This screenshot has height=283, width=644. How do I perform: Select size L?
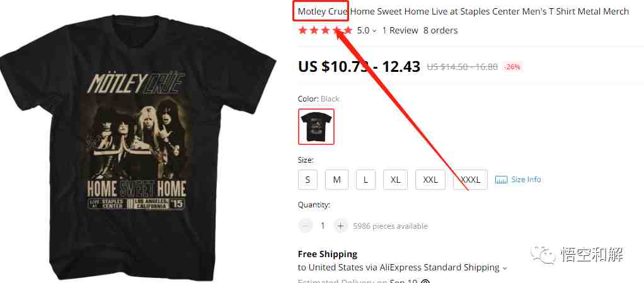[x=365, y=180]
